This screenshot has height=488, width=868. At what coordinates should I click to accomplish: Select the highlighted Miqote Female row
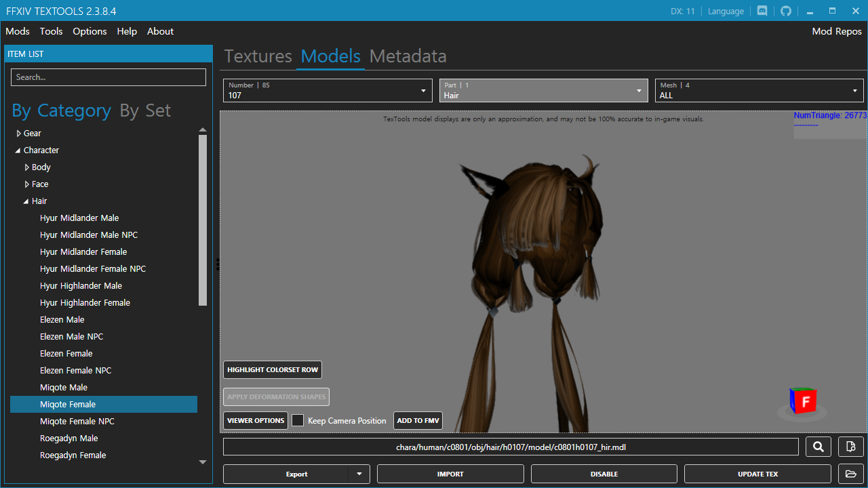(104, 405)
